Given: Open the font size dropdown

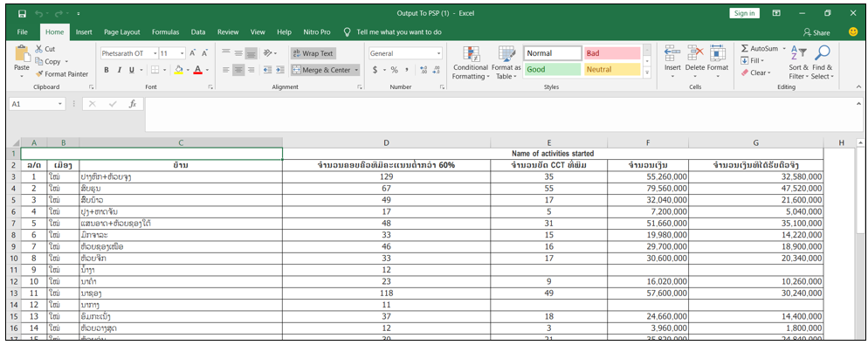Looking at the screenshot, I should pos(183,53).
